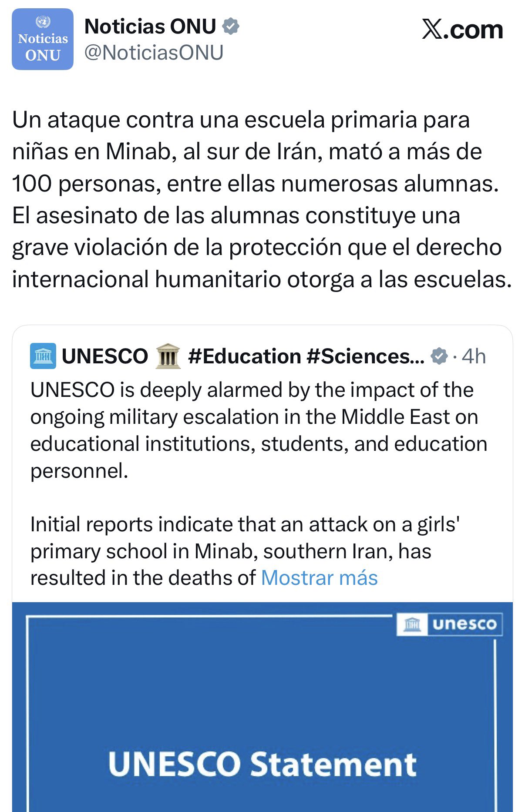Open the 4h timestamp of quoted post
Image resolution: width=525 pixels, height=812 pixels.
coord(474,356)
